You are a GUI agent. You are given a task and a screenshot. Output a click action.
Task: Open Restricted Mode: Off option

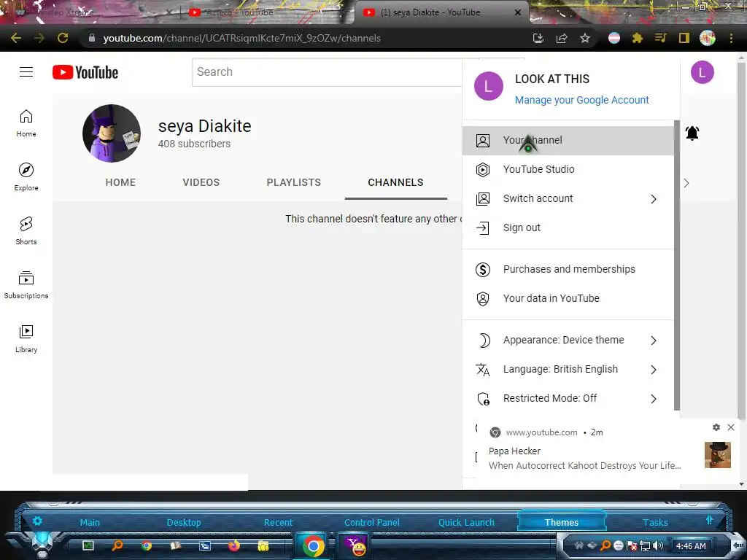[568, 398]
